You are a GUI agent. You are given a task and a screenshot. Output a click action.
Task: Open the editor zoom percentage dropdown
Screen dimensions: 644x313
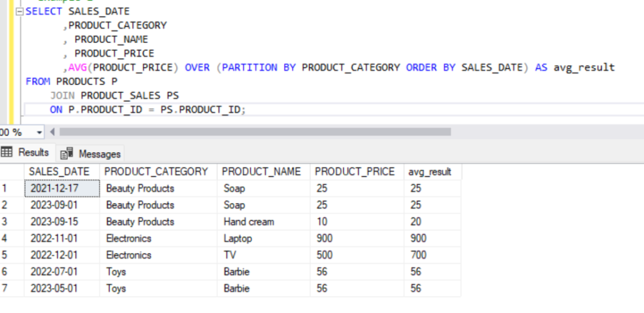40,132
